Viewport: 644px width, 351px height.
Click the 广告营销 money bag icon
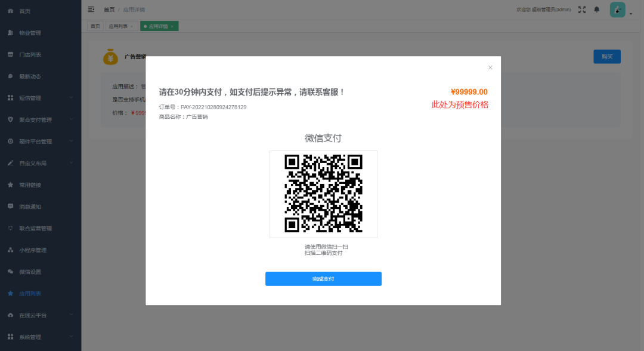(x=110, y=57)
